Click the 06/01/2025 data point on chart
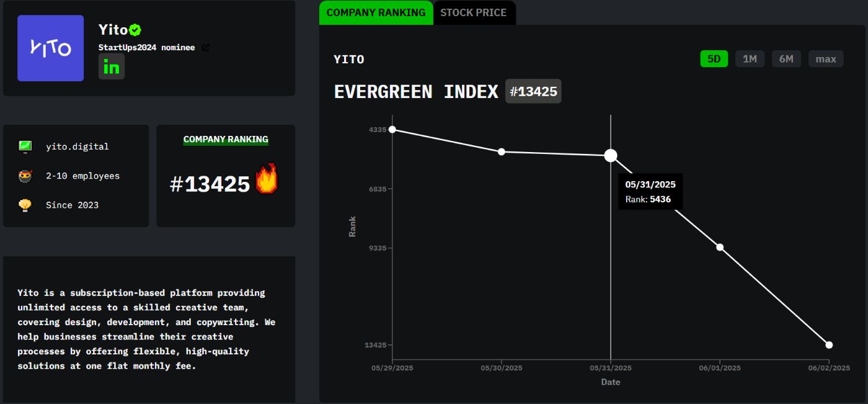 coord(720,247)
